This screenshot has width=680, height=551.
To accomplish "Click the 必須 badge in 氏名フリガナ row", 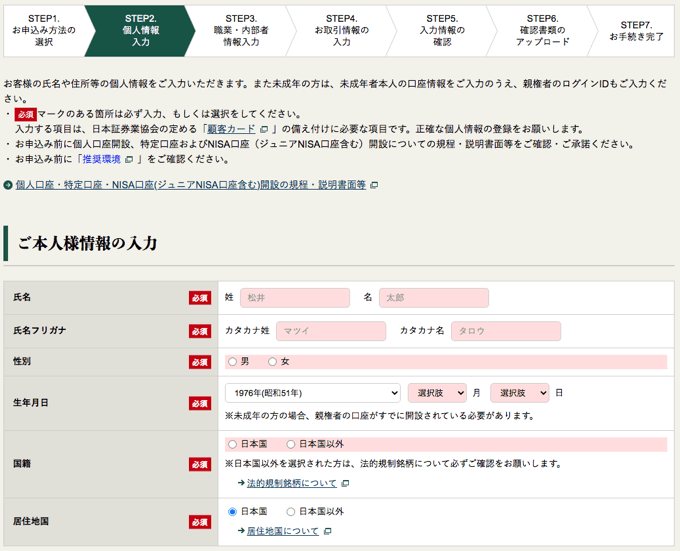I will pyautogui.click(x=200, y=331).
